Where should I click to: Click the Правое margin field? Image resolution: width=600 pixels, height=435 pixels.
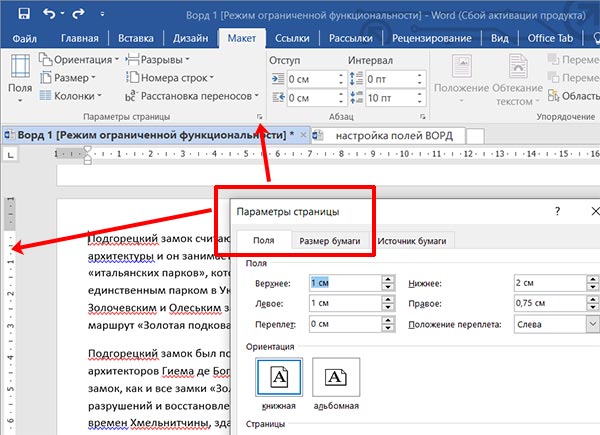tap(550, 303)
